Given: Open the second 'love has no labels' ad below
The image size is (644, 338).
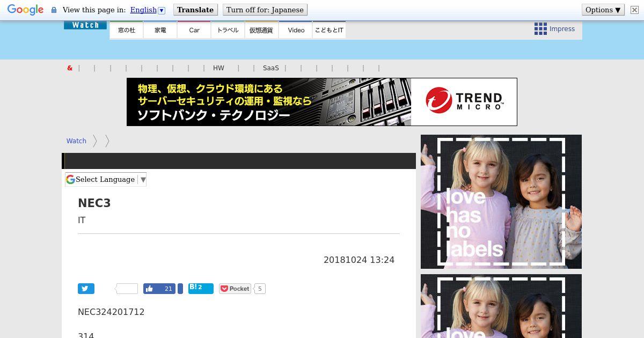Looking at the screenshot, I should click(501, 306).
